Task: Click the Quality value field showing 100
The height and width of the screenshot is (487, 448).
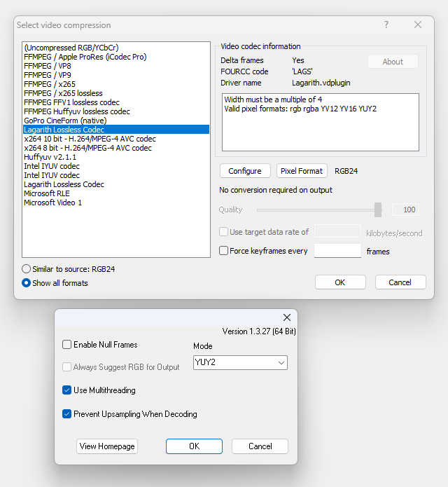Action: point(405,210)
